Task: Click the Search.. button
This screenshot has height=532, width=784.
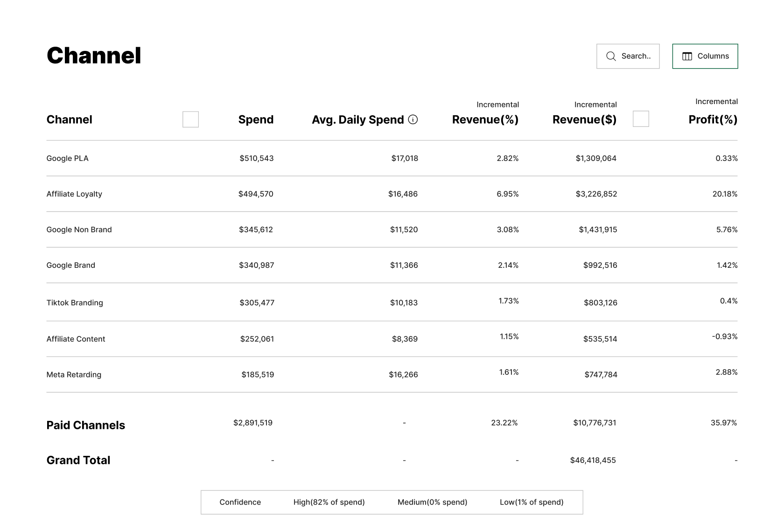Action: click(x=628, y=56)
